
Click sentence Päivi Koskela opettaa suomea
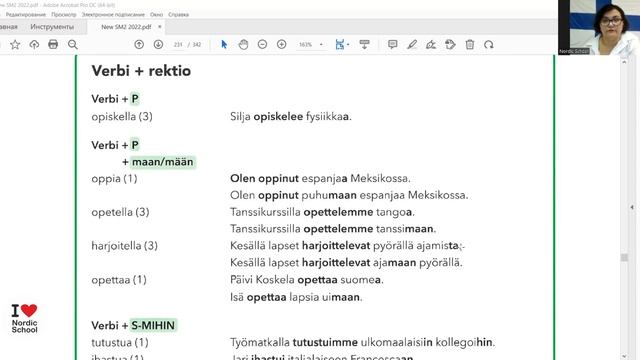[x=307, y=280]
